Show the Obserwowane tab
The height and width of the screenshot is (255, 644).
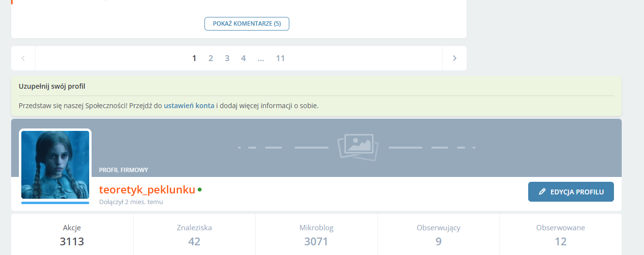tap(561, 235)
